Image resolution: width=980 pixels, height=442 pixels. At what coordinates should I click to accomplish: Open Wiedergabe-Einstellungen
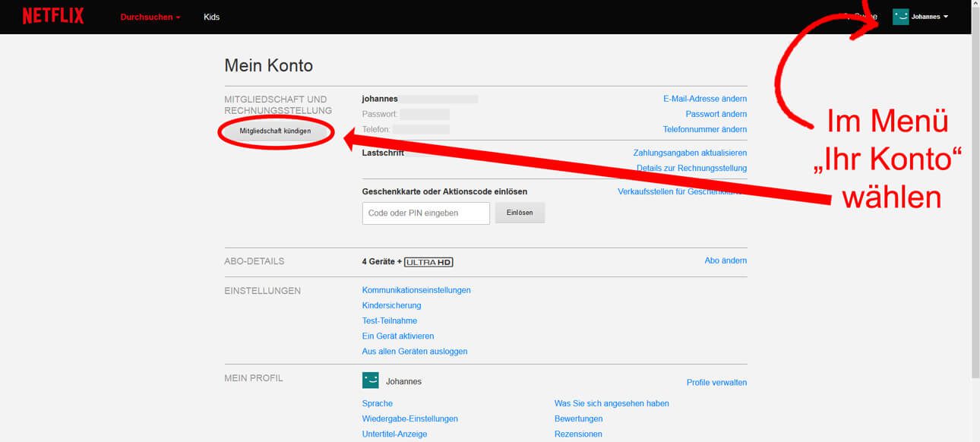(x=410, y=418)
